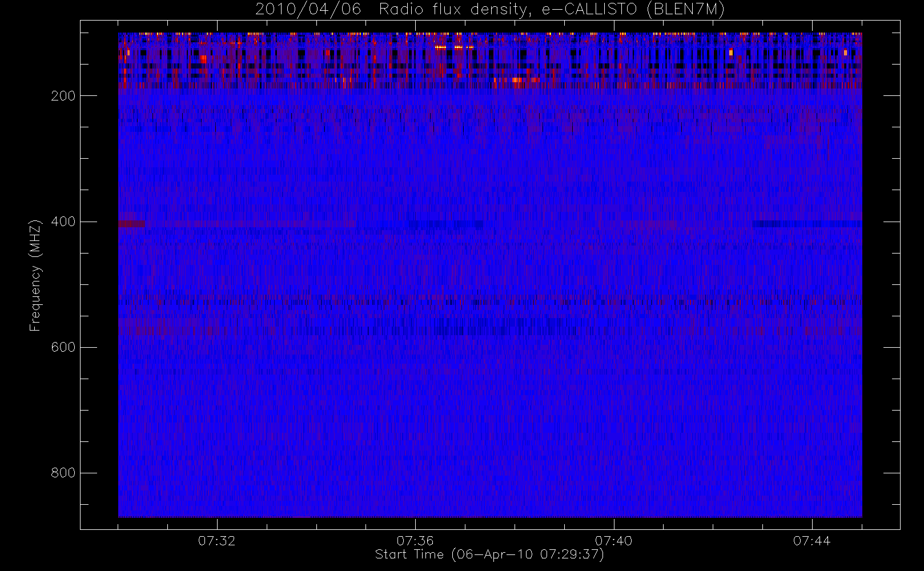This screenshot has height=571, width=924.
Task: Select the Frequency (MHZ) axis label
Action: [x=35, y=275]
